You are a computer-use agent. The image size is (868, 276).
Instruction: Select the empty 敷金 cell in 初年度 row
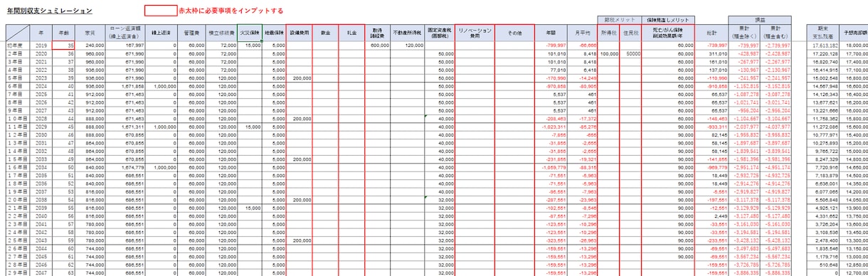[x=325, y=45]
